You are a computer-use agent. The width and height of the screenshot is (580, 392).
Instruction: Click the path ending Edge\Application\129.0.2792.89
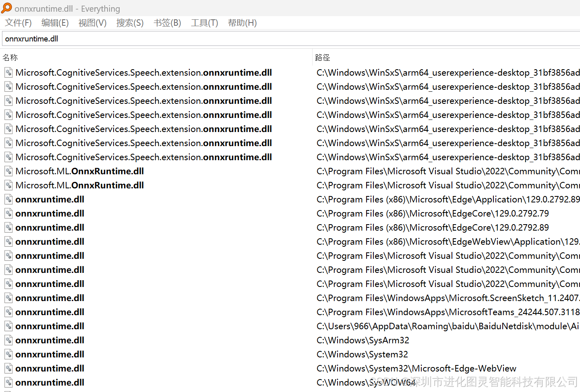[x=448, y=199]
